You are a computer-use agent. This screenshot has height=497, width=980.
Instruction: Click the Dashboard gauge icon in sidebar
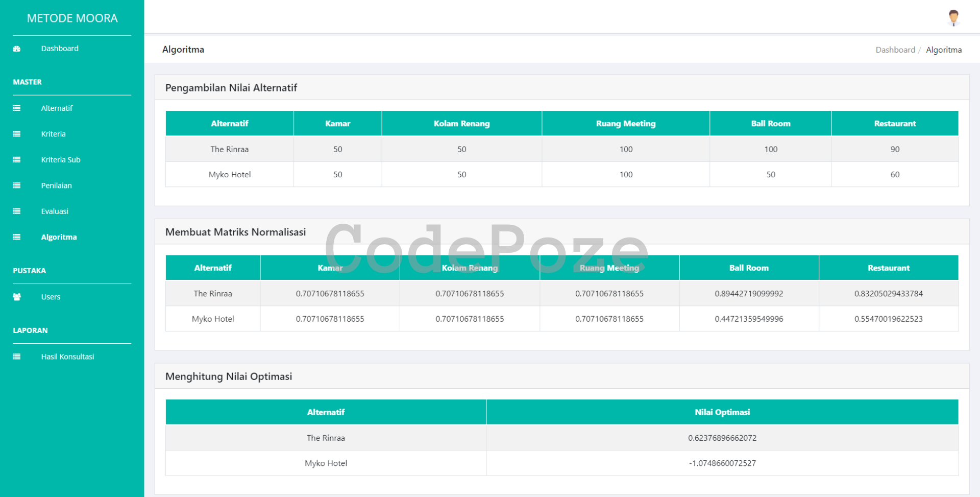point(17,49)
